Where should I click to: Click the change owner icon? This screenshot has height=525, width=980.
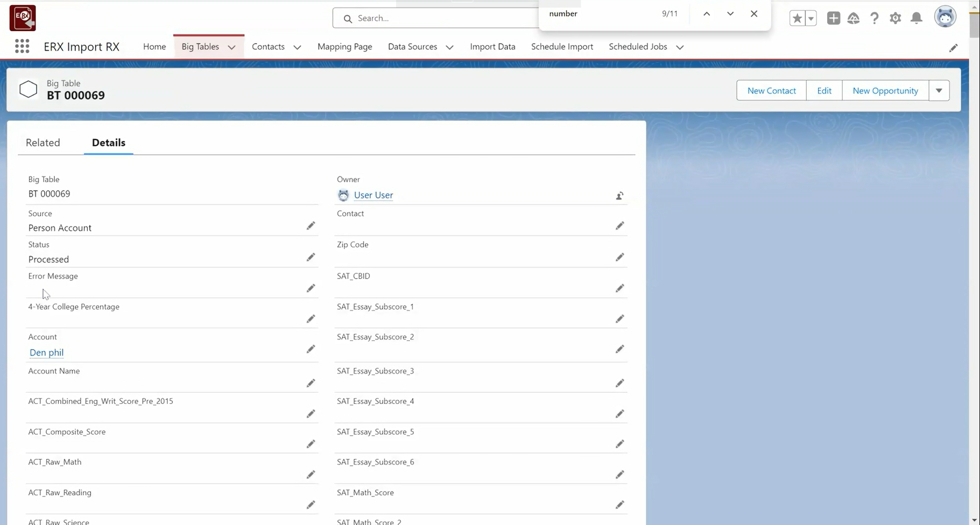(619, 196)
